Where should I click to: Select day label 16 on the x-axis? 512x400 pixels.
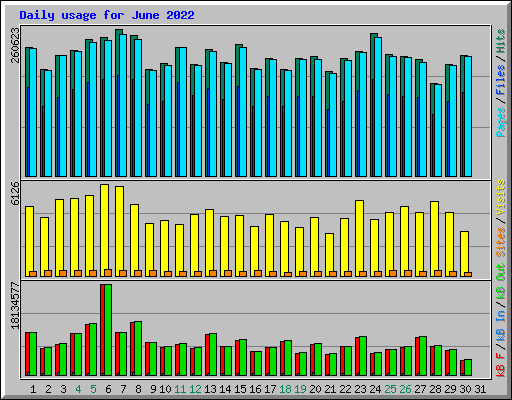coord(255,389)
